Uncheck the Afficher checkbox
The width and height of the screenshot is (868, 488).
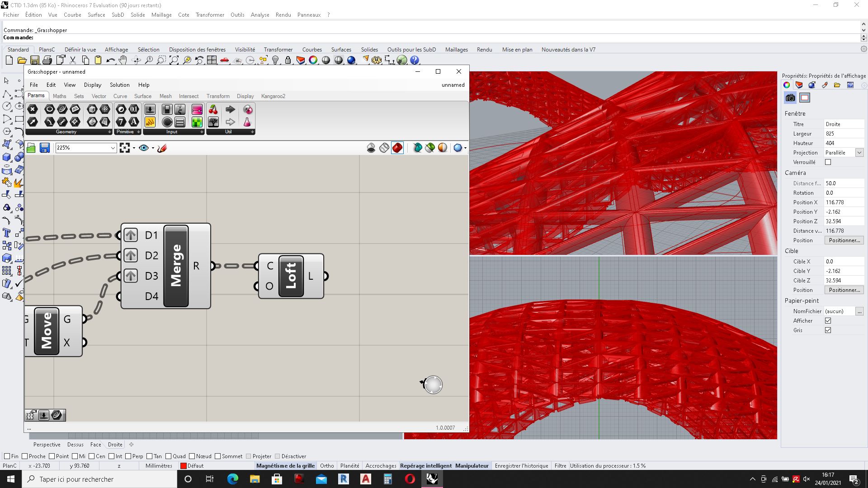pos(828,321)
